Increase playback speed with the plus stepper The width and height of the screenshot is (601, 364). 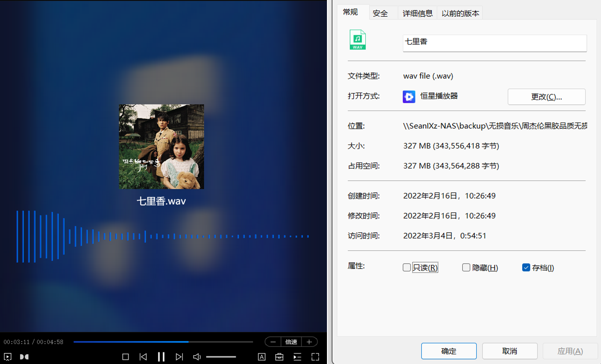pos(309,342)
